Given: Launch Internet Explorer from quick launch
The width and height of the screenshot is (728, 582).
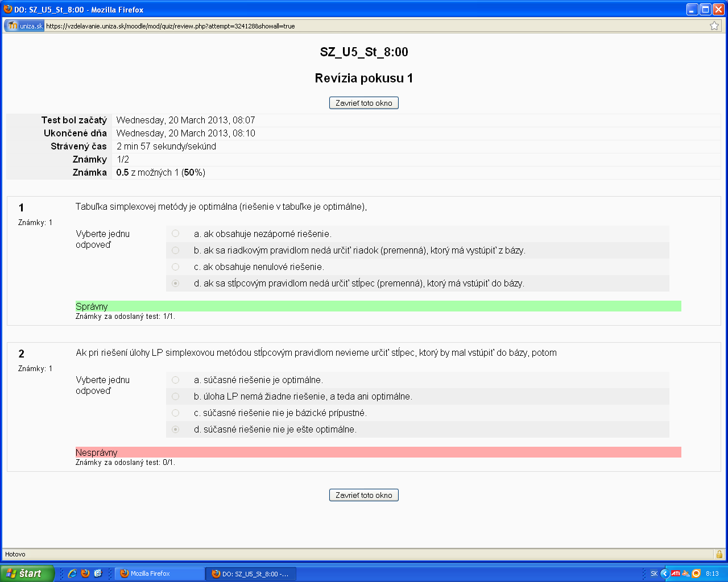Looking at the screenshot, I should click(x=72, y=573).
